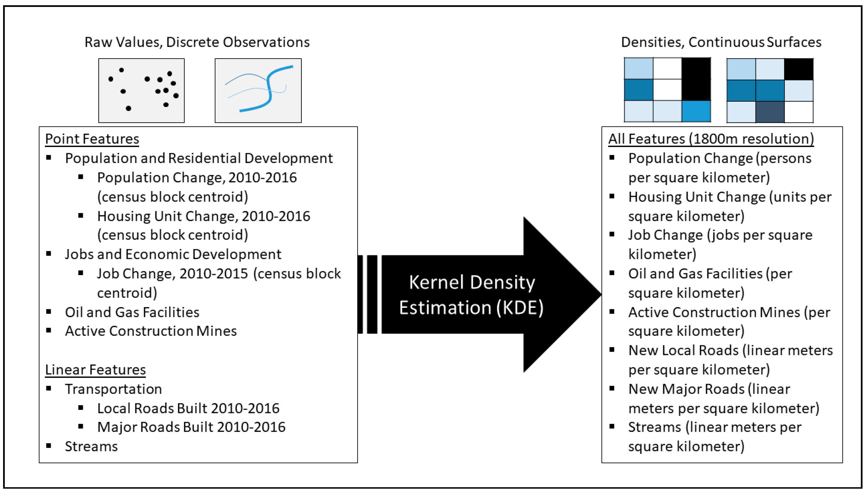Click the Linear Features heading

(x=95, y=370)
